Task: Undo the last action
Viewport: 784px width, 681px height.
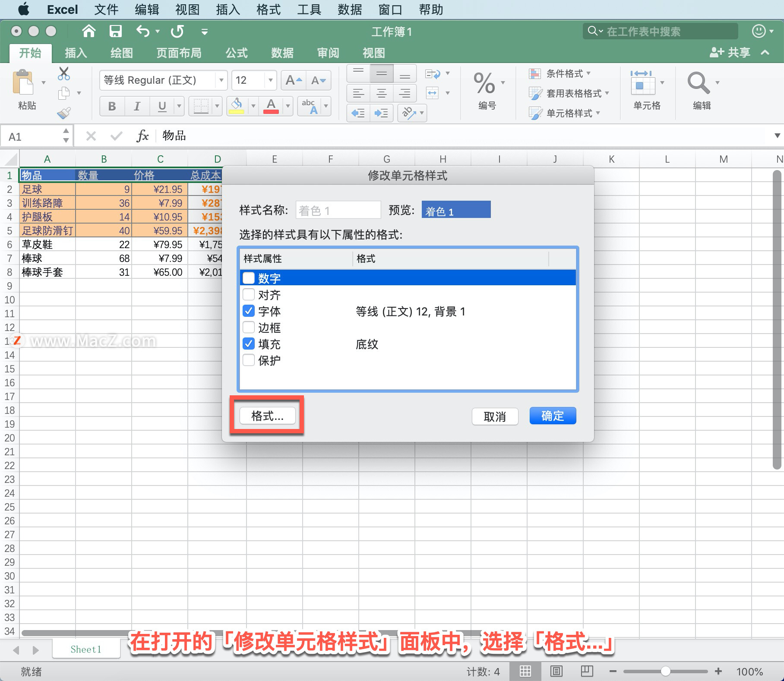Action: pyautogui.click(x=143, y=31)
